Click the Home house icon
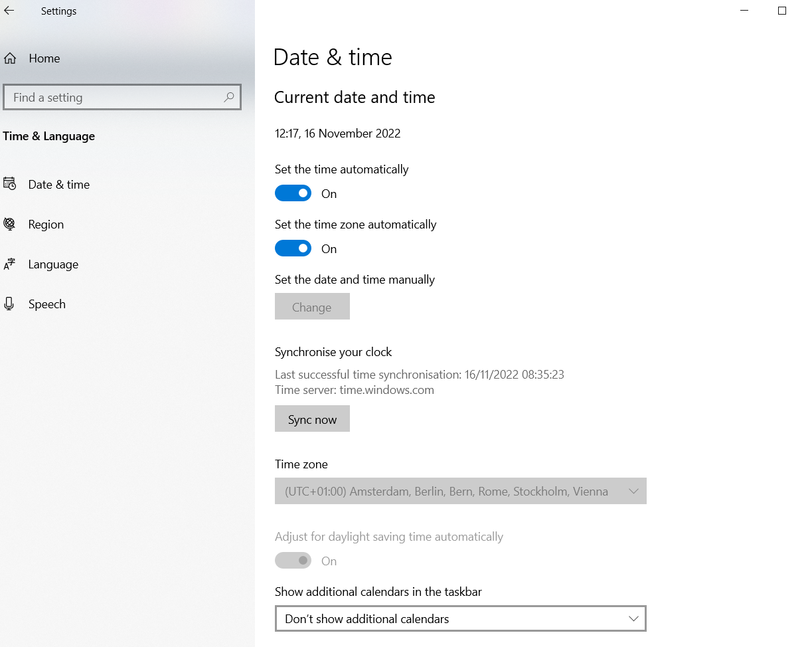Image resolution: width=812 pixels, height=647 pixels. pos(10,58)
